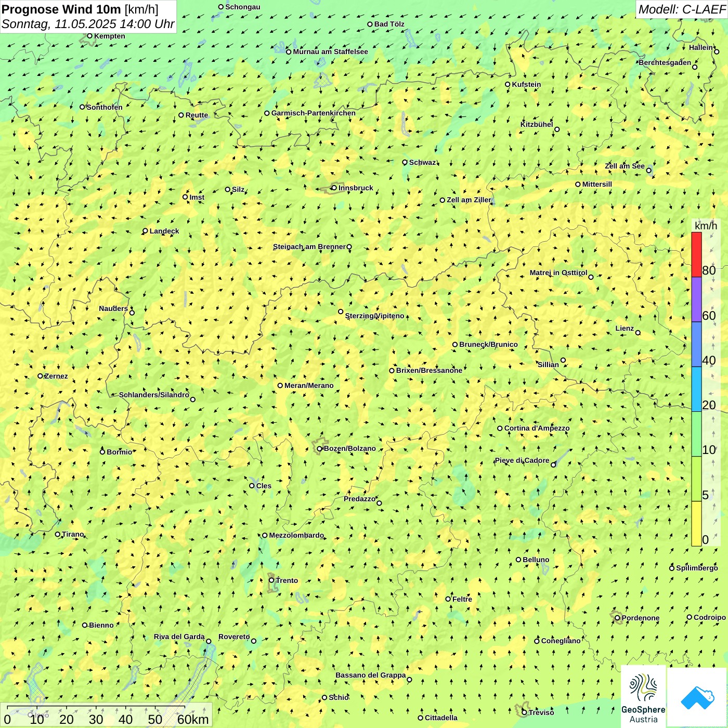Click the Bozen/Bolzano label

coord(349,448)
